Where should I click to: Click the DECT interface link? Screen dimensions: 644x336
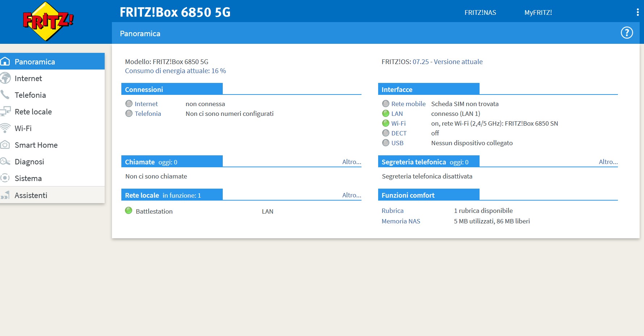(399, 133)
